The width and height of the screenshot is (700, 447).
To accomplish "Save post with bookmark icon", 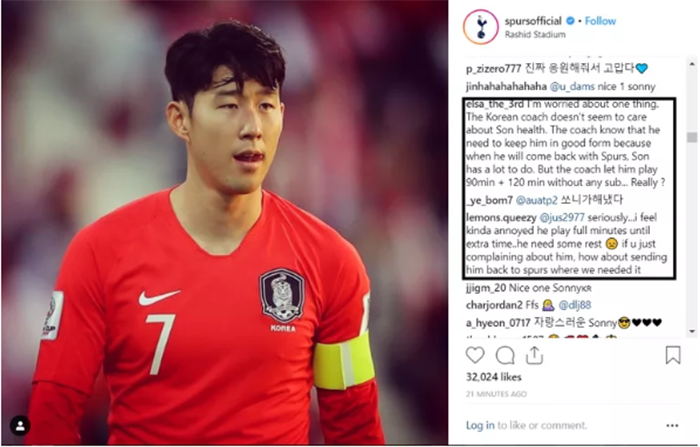I will coord(672,355).
